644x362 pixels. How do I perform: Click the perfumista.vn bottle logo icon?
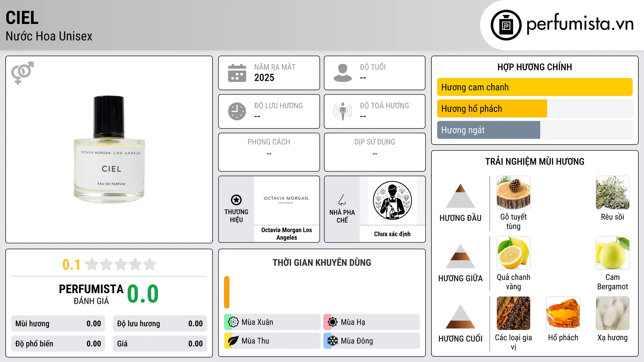tap(506, 25)
